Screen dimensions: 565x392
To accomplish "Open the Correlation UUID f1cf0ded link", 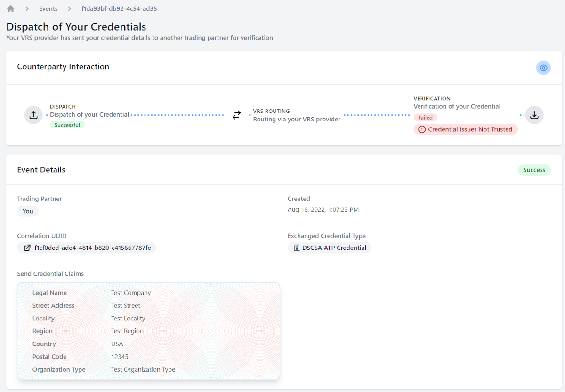I will coord(92,248).
